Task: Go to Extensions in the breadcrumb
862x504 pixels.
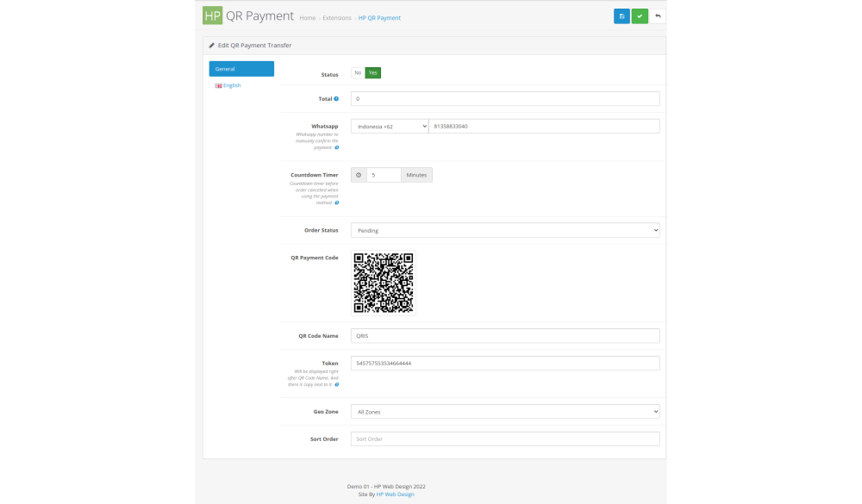Action: (x=337, y=18)
